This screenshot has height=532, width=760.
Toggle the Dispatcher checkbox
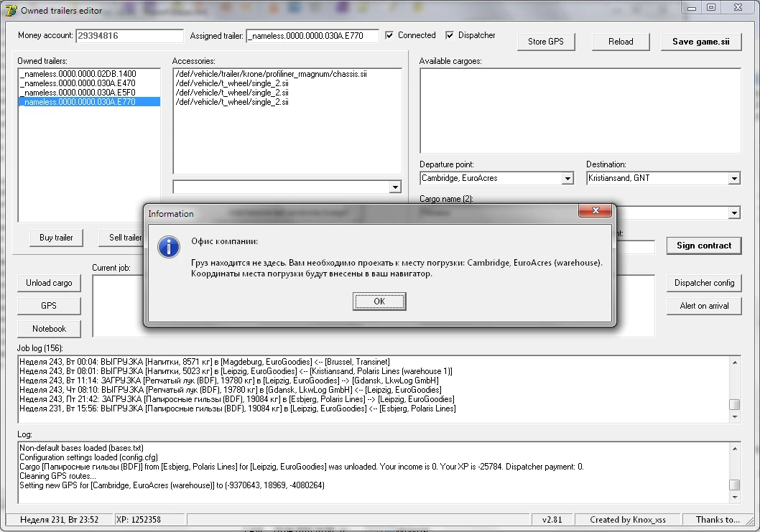tap(450, 35)
